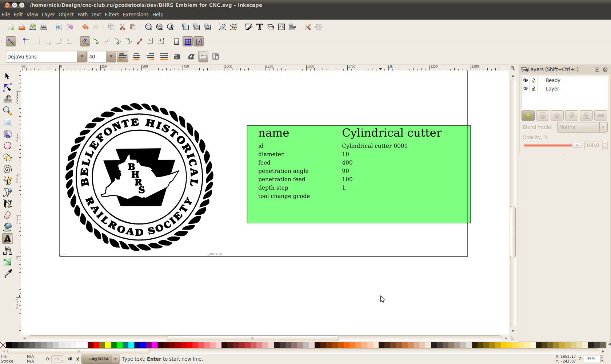This screenshot has height=364, width=611.
Task: Open the Layer menu
Action: (48, 15)
